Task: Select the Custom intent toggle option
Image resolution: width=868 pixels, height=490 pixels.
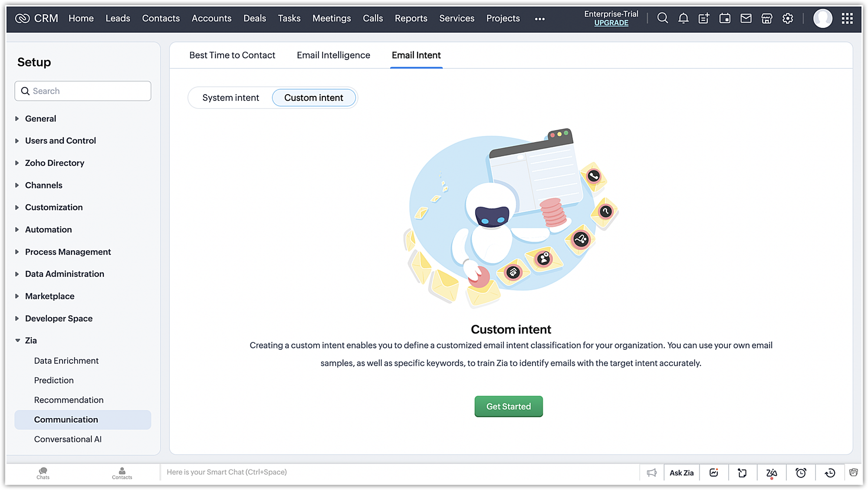Action: click(x=313, y=98)
